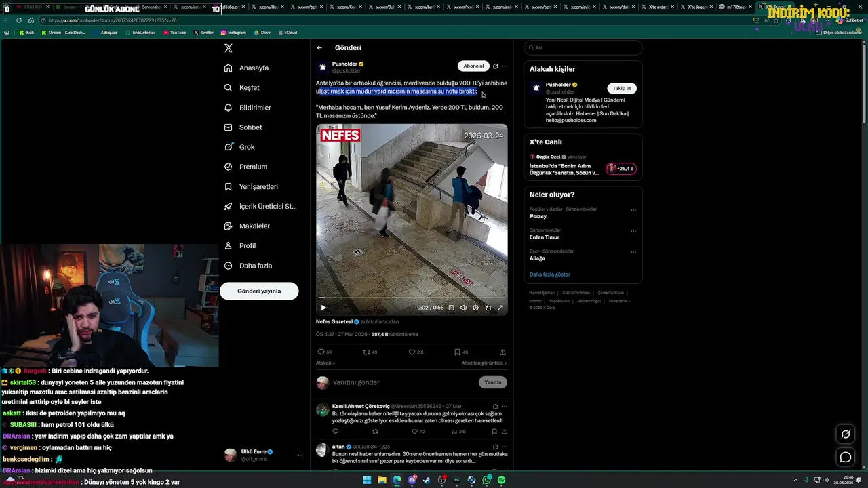Click the Gönderi yayınla button
868x488 pixels.
pyautogui.click(x=259, y=291)
